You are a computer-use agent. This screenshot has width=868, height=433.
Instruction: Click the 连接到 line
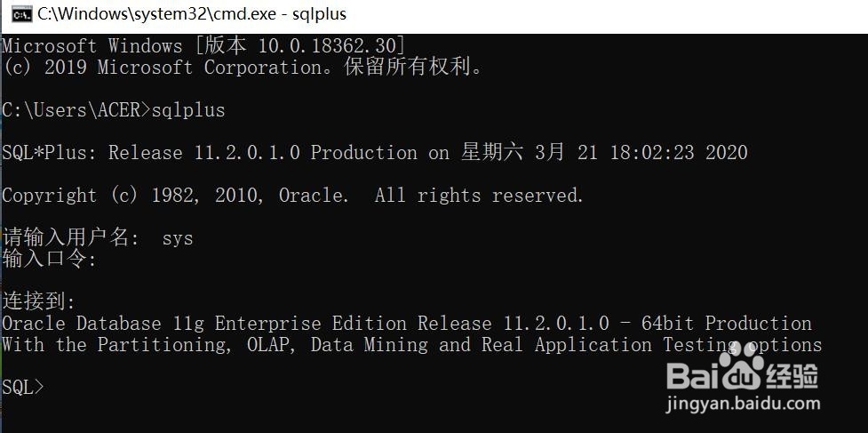(39, 302)
